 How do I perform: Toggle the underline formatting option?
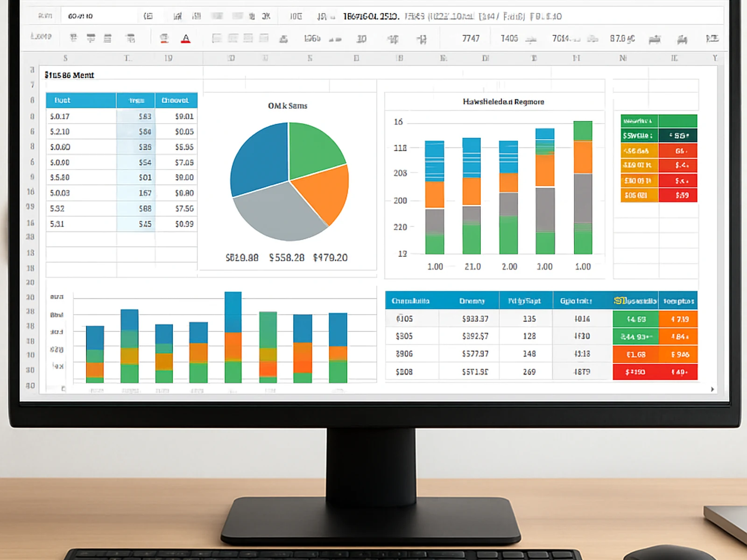pos(107,38)
